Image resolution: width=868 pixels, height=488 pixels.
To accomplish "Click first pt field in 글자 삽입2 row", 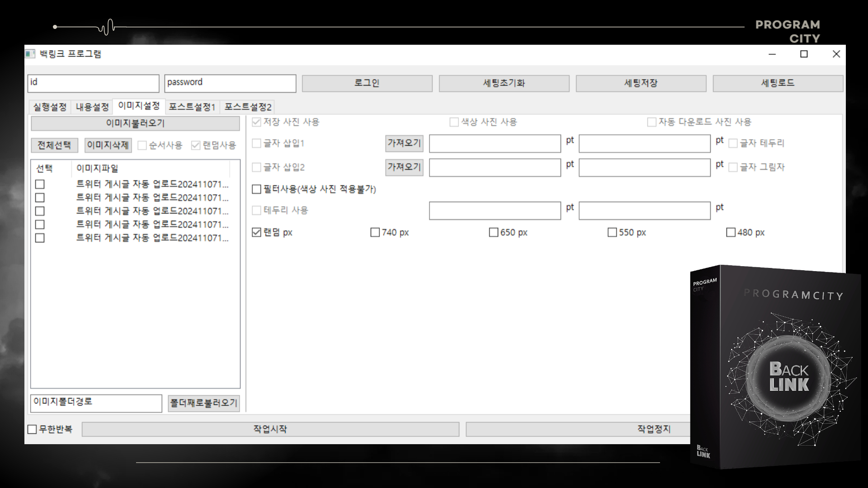I will [x=495, y=168].
